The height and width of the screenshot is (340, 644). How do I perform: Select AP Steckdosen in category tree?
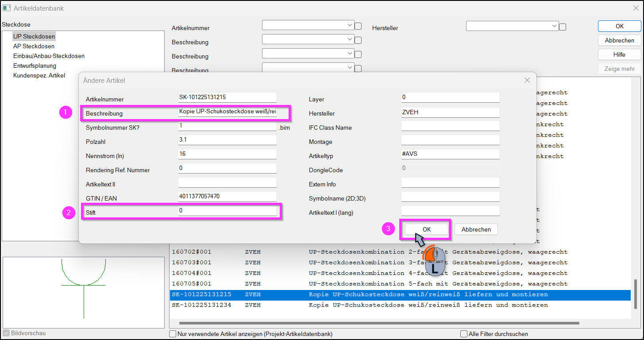pos(34,46)
